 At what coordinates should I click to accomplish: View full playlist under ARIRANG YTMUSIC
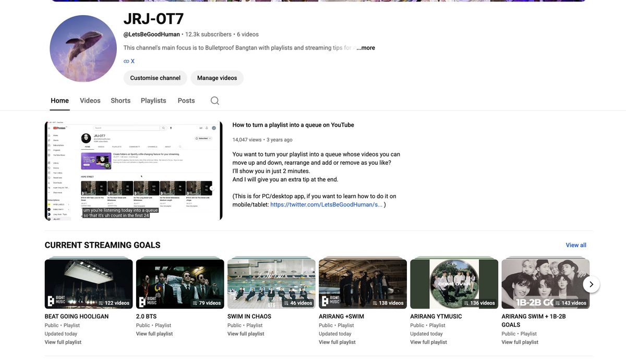pyautogui.click(x=429, y=343)
